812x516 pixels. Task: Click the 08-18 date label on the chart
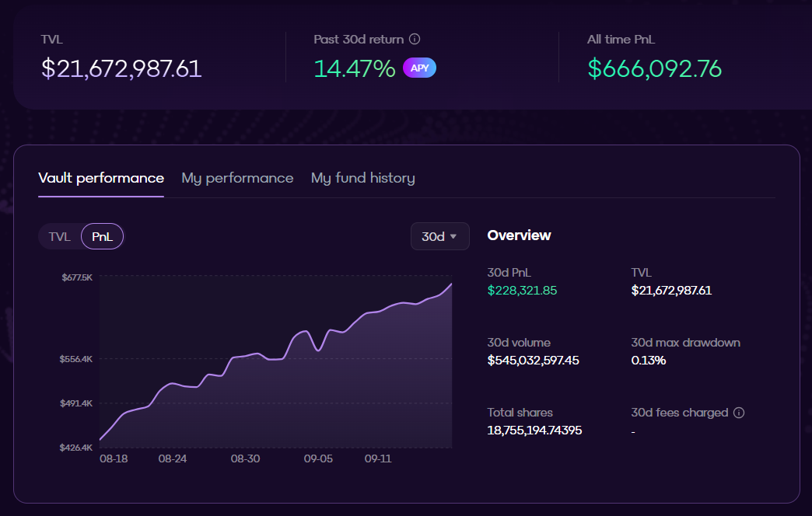tap(114, 459)
